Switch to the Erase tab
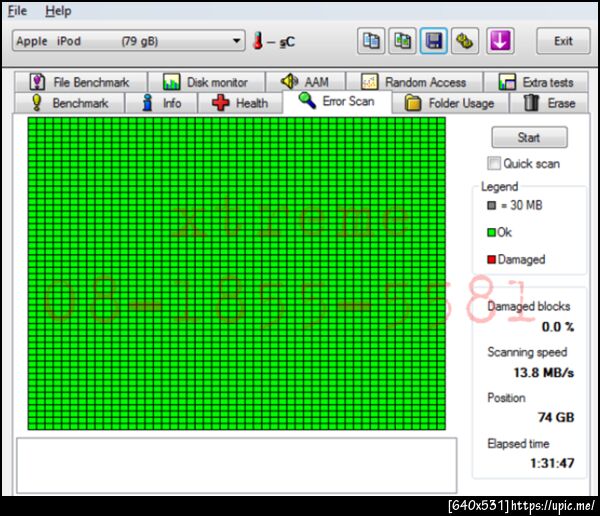The height and width of the screenshot is (516, 600). tap(549, 103)
